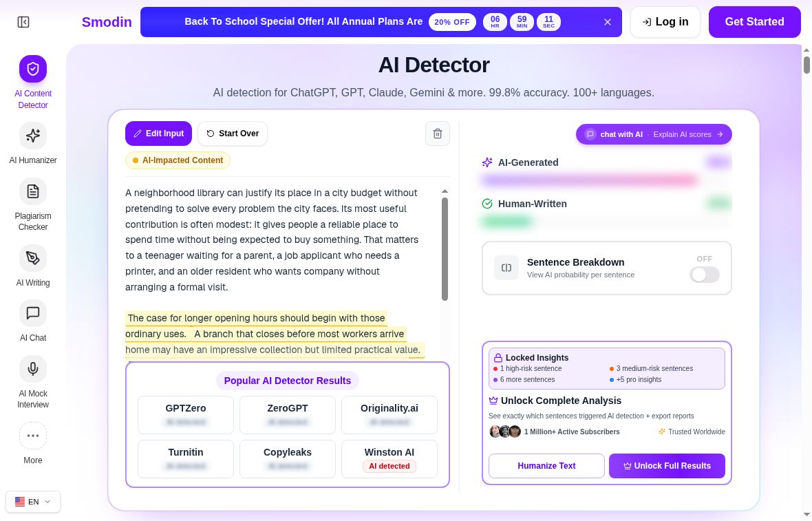Click the minutes countdown pill
812x521 pixels.
click(522, 22)
